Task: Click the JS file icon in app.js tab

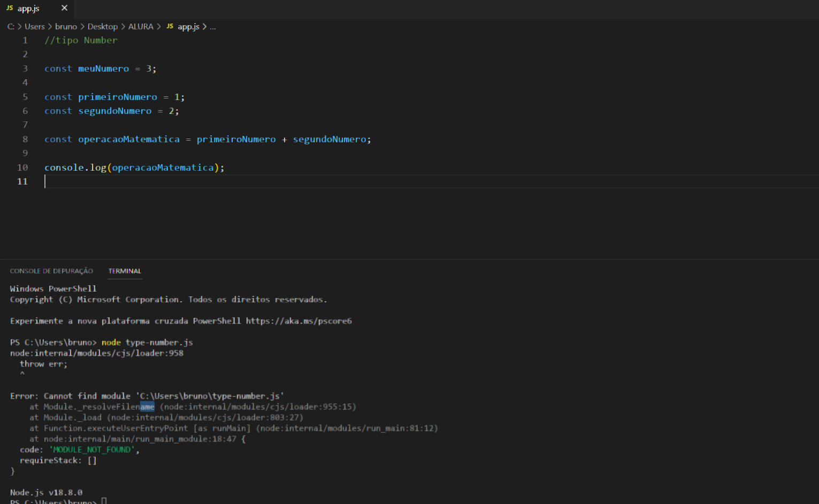Action: [10, 8]
